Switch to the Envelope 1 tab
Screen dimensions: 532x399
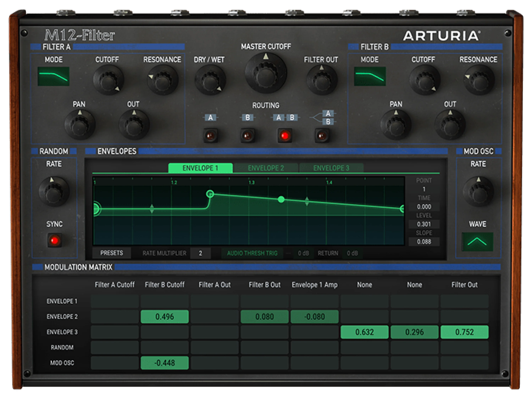tap(200, 168)
